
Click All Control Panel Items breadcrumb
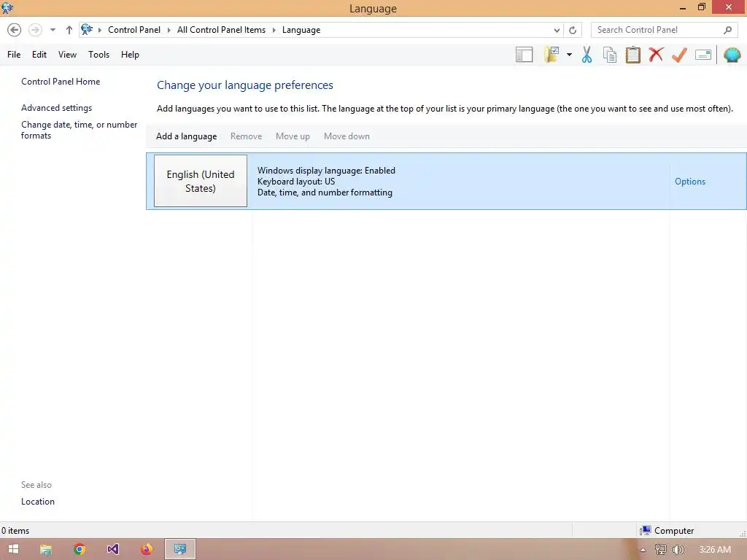pyautogui.click(x=222, y=30)
